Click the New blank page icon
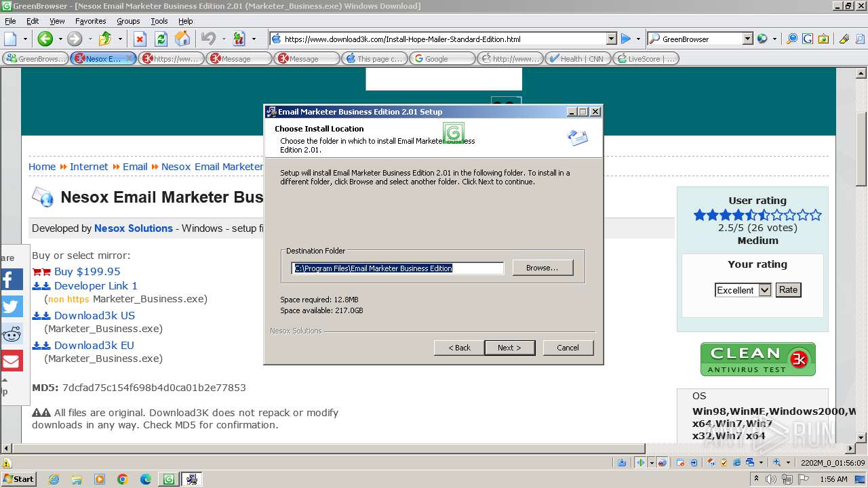 (x=11, y=39)
